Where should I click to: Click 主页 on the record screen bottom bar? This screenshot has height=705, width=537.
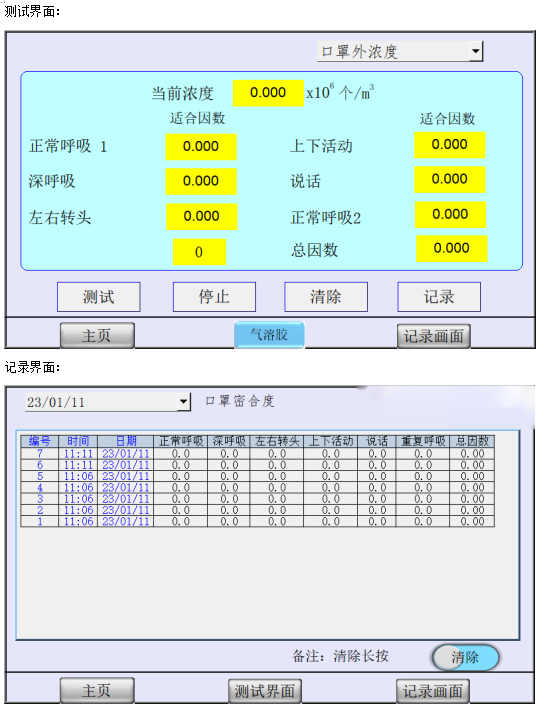(x=97, y=690)
